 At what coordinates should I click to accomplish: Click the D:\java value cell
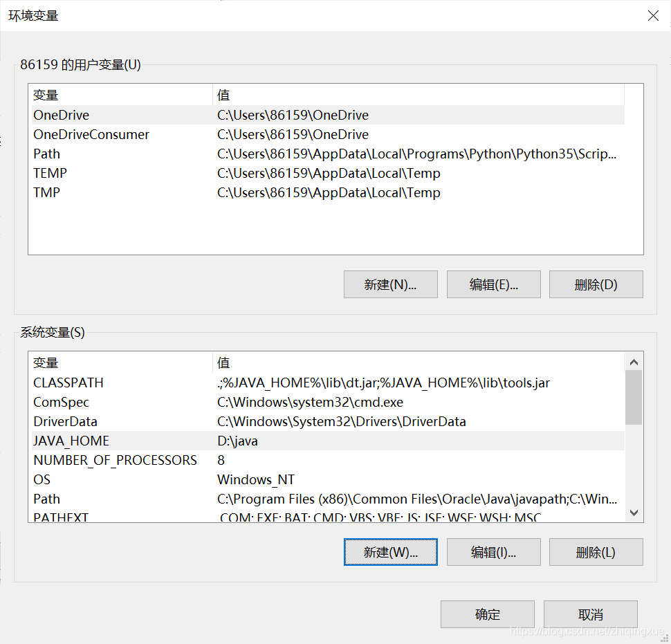(237, 441)
